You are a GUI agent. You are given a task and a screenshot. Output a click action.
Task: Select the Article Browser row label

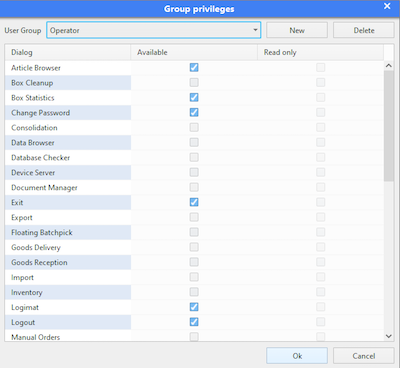pyautogui.click(x=36, y=68)
